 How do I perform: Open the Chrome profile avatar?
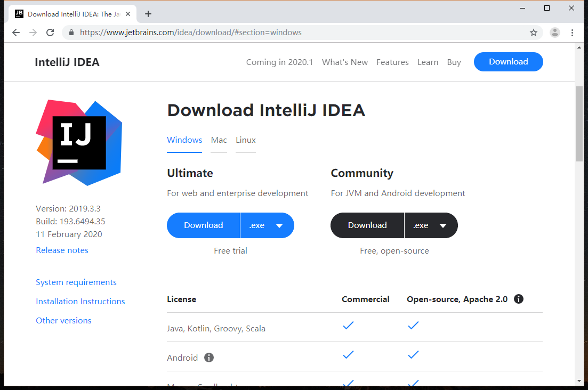tap(554, 32)
